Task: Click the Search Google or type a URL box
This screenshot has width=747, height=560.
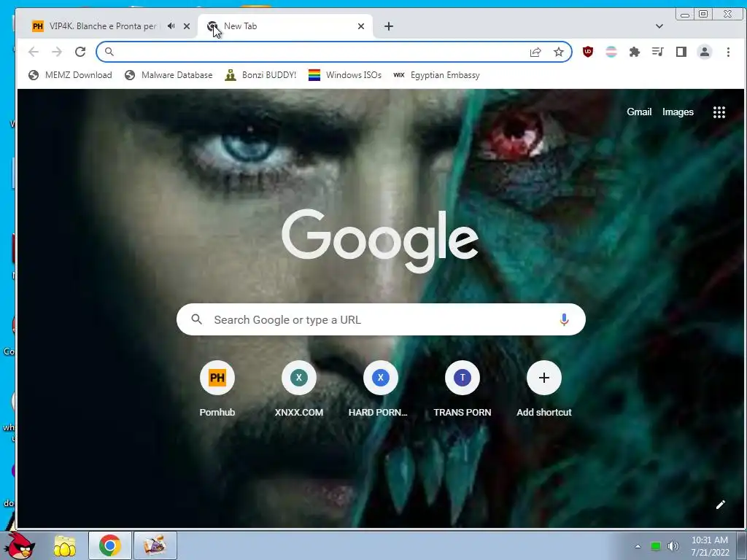Action: tap(381, 319)
